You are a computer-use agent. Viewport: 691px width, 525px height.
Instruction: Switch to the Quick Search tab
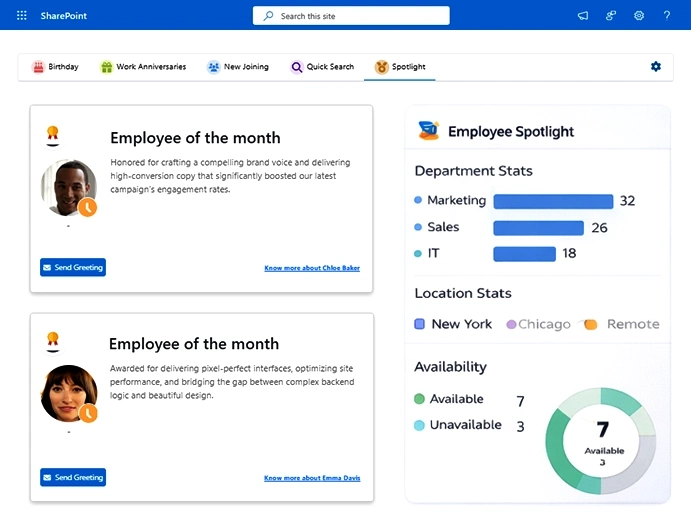[322, 67]
